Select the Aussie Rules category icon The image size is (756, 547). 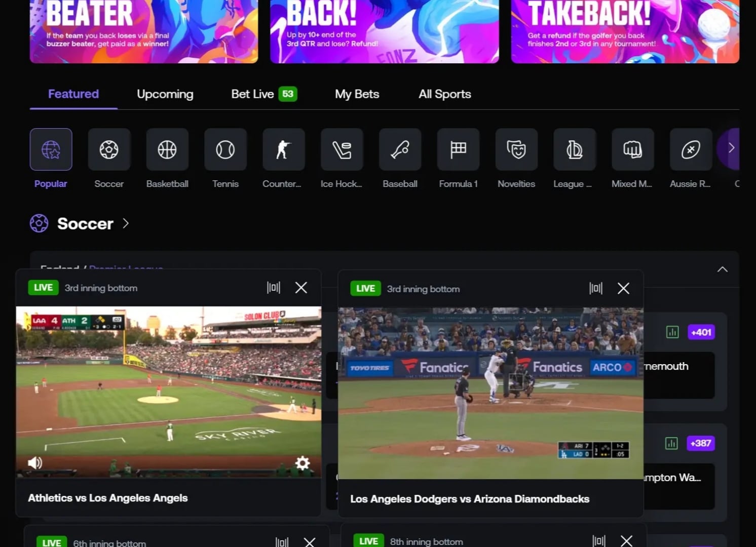(x=691, y=149)
